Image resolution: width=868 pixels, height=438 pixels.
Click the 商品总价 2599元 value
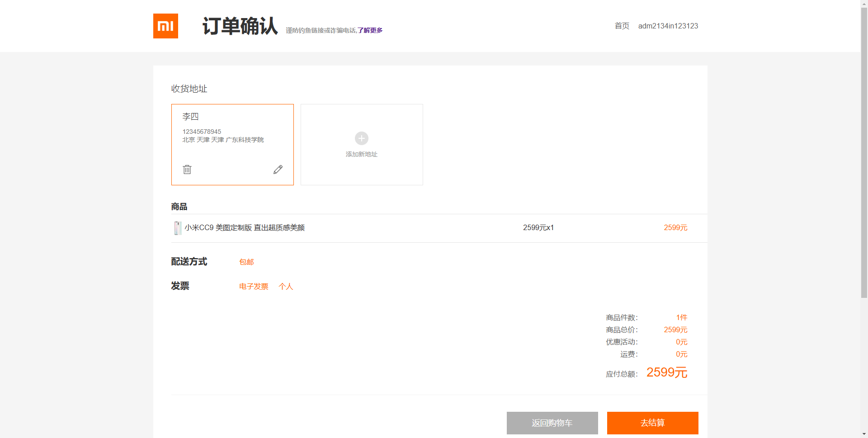[x=675, y=330]
